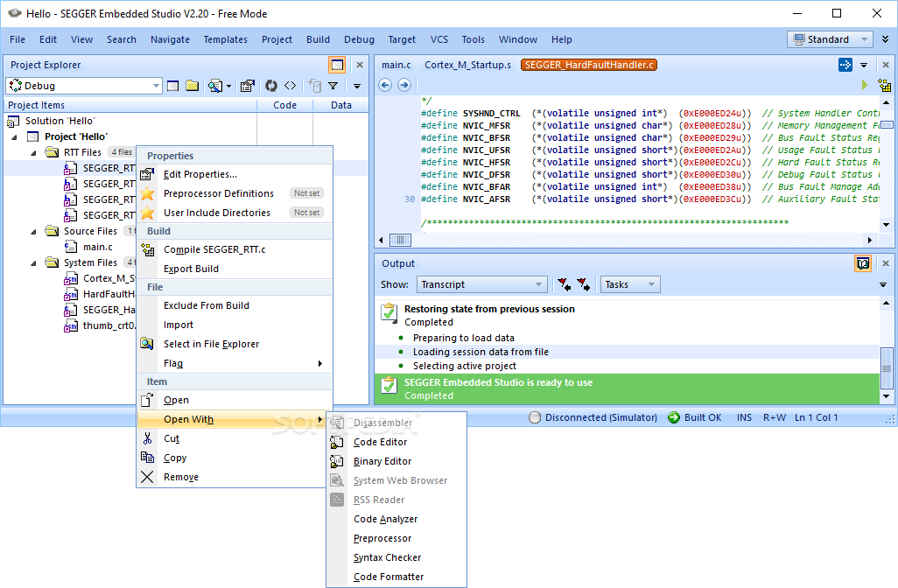
Task: Open the File menu
Action: 18,39
